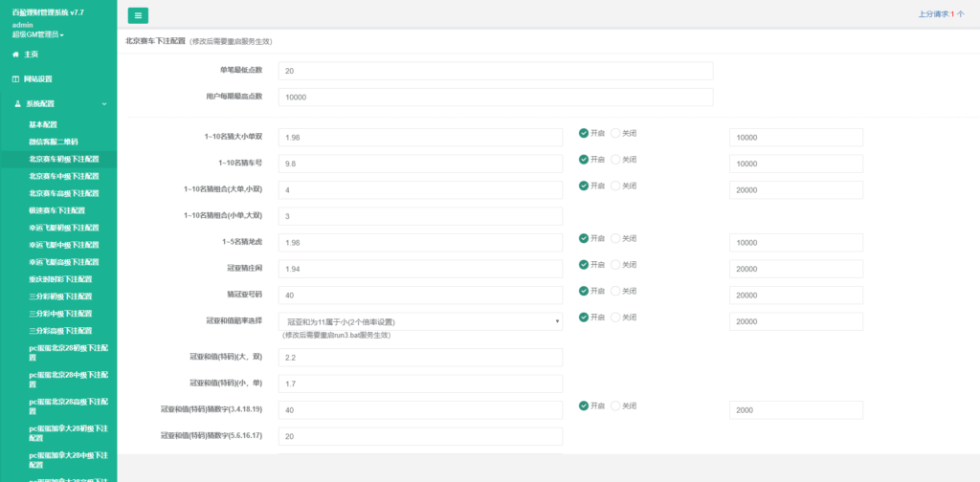Select 开启 for the 1~10名猜大小单双 row
The image size is (980, 482).
(x=584, y=133)
